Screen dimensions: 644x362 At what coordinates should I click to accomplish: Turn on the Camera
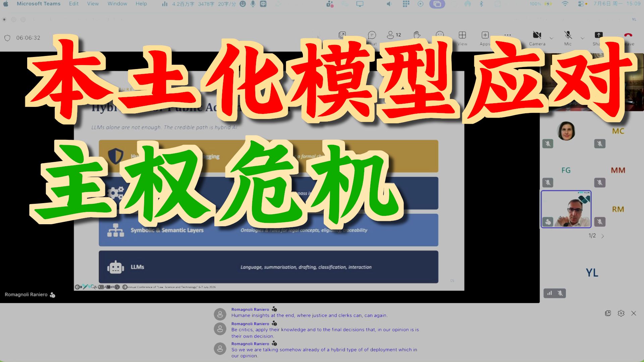coord(537,38)
